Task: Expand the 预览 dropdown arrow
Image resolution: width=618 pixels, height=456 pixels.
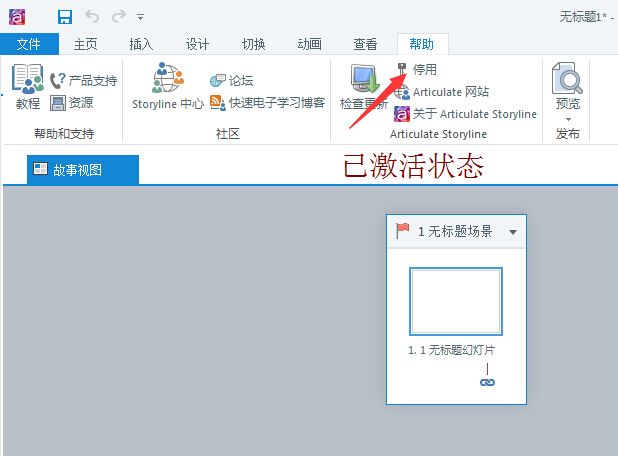Action: pos(568,119)
